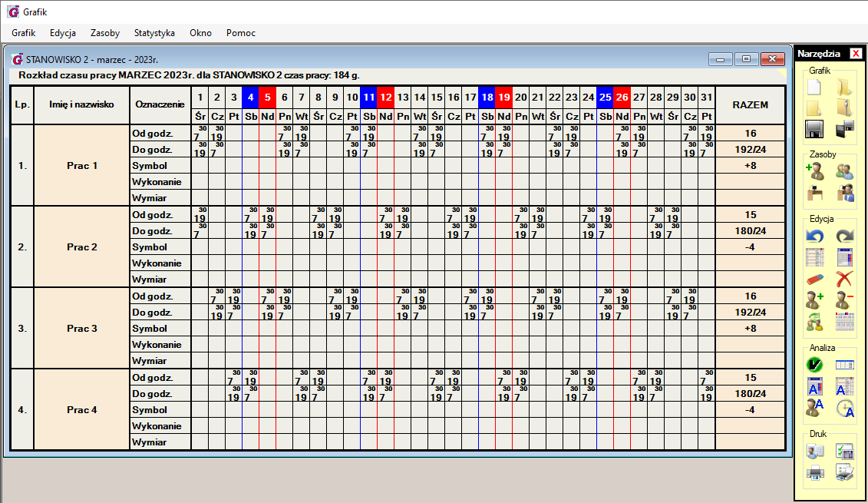The image size is (868, 503).
Task: Click employee with red minus icon
Action: click(845, 300)
